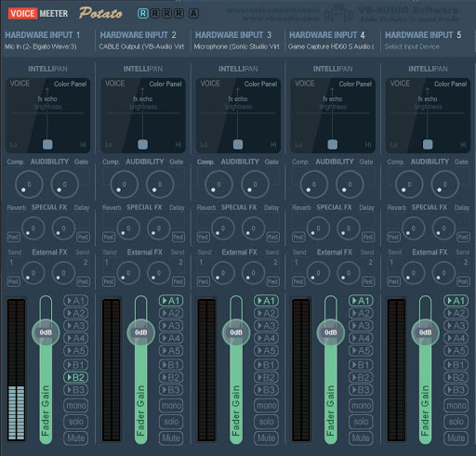476x456 pixels.
Task: Disable A1 bus routing on Input 3
Action: 266,301
